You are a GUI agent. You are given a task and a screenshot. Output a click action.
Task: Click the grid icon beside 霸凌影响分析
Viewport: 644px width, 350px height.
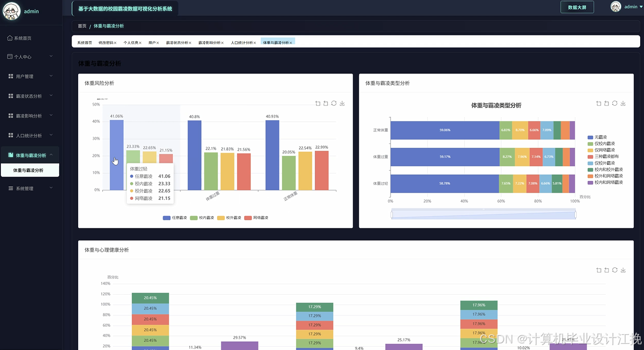[x=11, y=116]
